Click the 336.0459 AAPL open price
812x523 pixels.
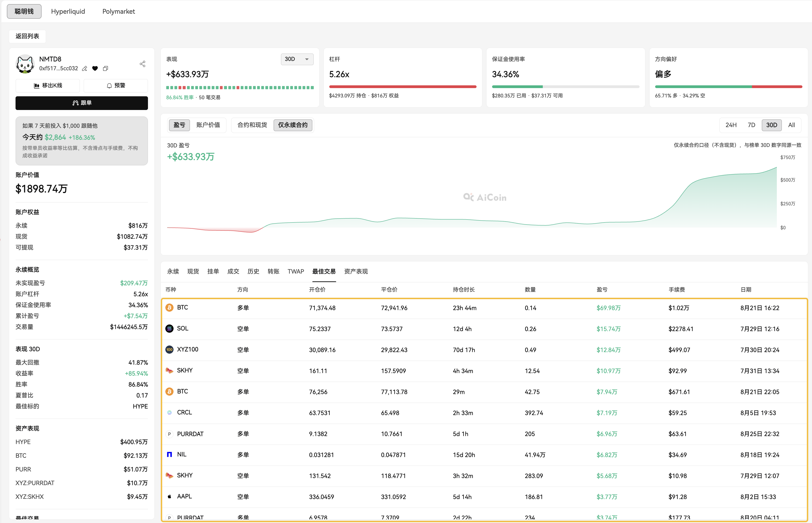[x=322, y=497]
